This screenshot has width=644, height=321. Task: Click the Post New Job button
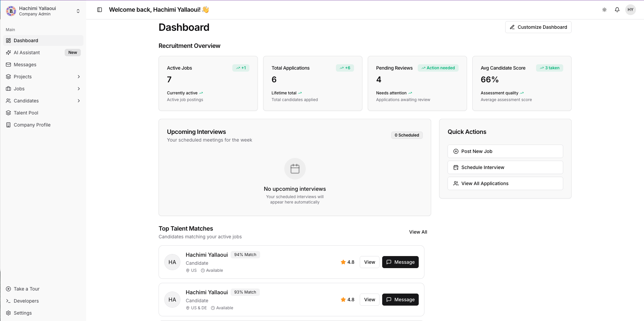point(505,151)
